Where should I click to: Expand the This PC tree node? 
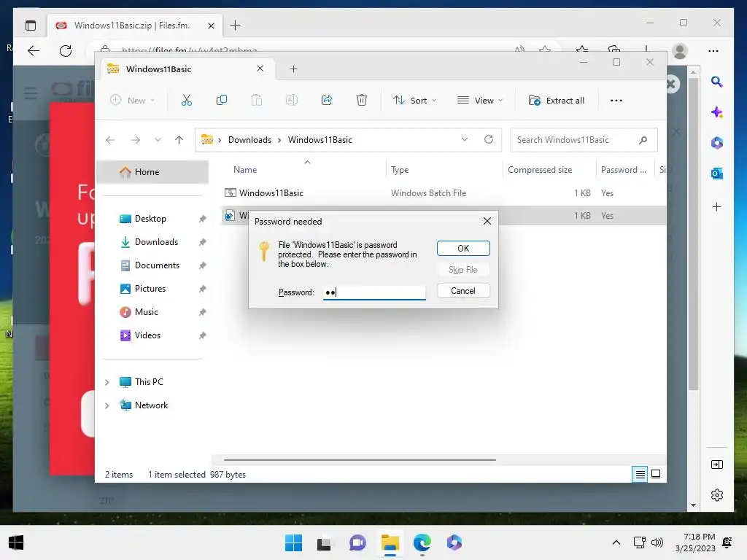point(107,382)
